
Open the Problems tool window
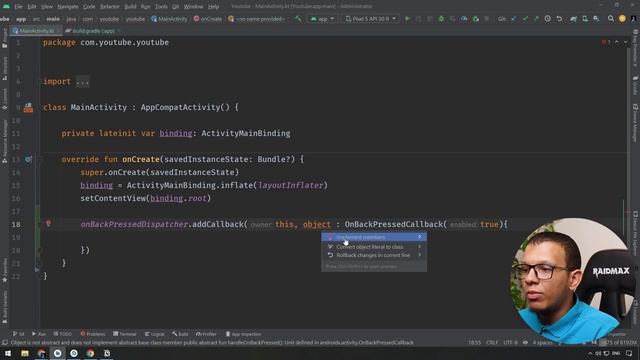[x=93, y=334]
